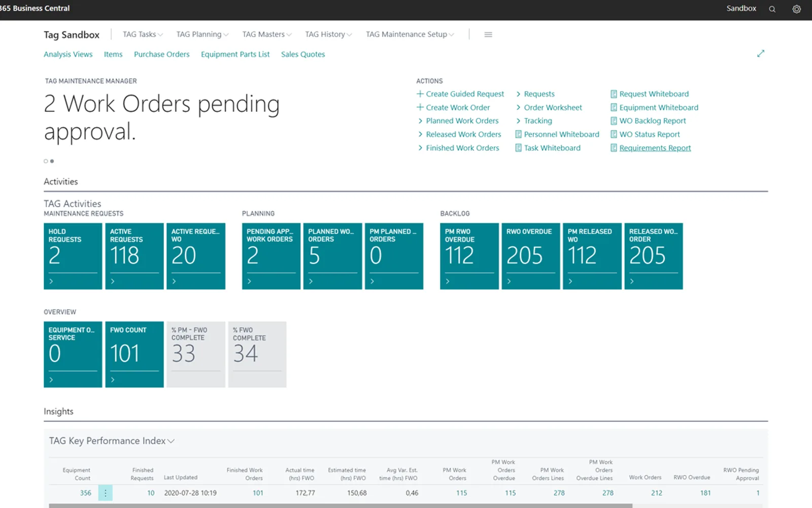Click the Equipment Count value 356
Image resolution: width=812 pixels, height=508 pixels.
(86, 493)
